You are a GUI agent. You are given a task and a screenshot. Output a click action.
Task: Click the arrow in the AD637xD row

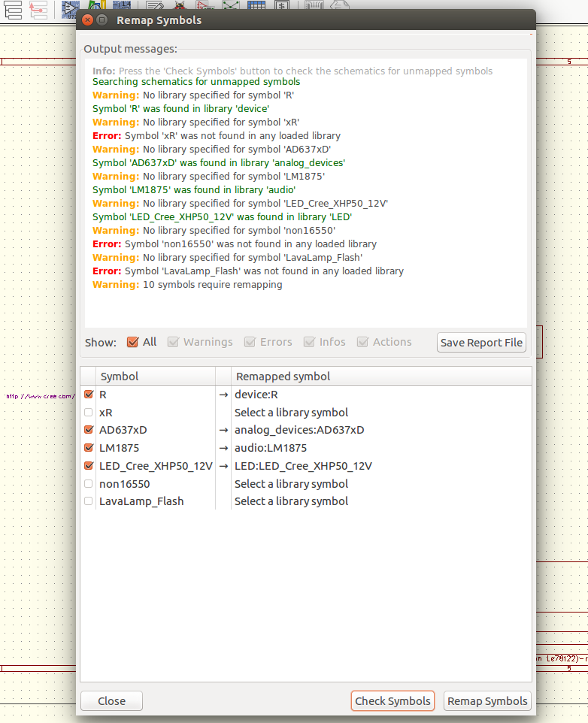(x=223, y=431)
